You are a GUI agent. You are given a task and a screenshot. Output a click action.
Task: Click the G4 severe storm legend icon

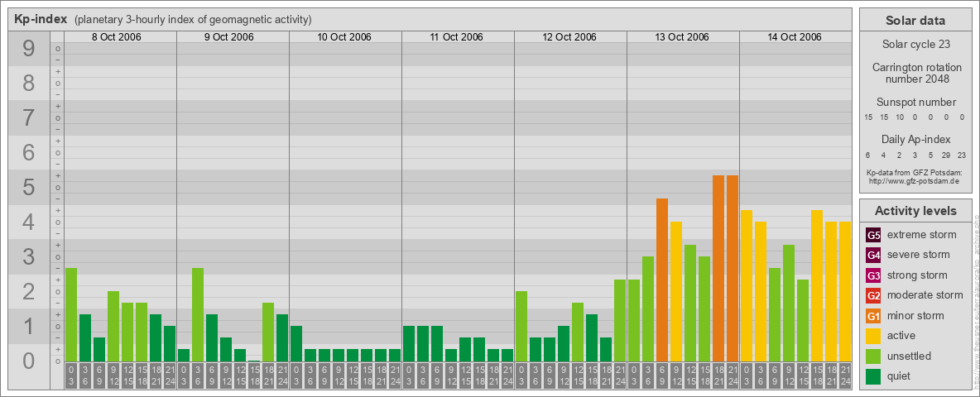point(873,256)
